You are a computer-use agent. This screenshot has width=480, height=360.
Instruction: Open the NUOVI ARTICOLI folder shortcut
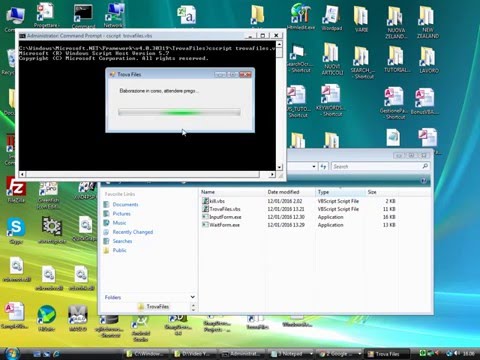point(332,59)
